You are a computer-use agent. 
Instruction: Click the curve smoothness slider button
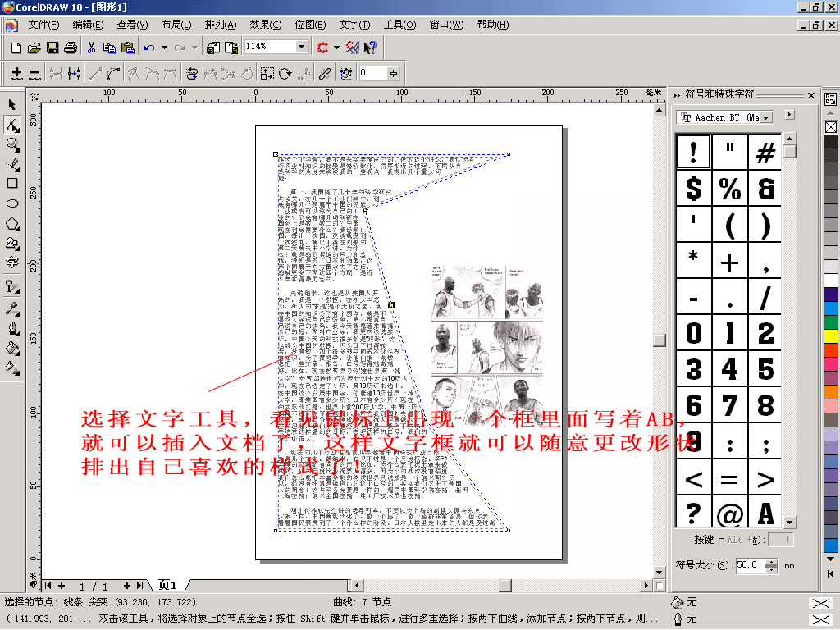(x=394, y=73)
